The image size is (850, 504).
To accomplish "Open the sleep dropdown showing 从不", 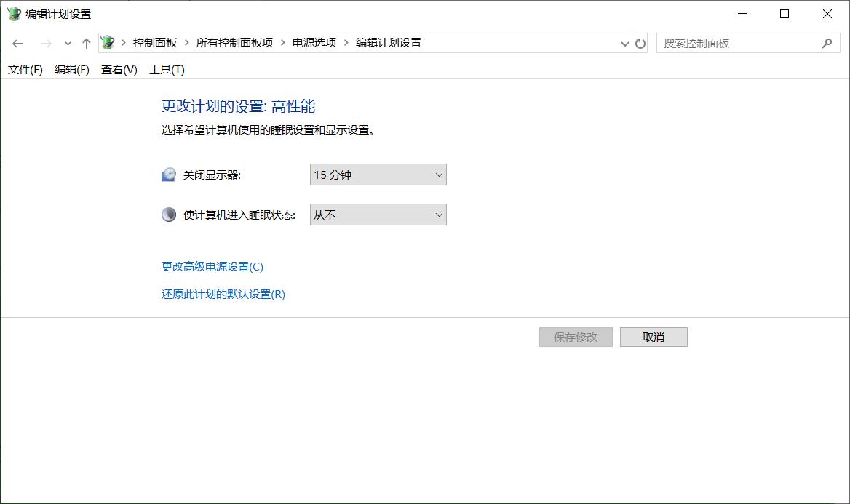I will [x=377, y=214].
